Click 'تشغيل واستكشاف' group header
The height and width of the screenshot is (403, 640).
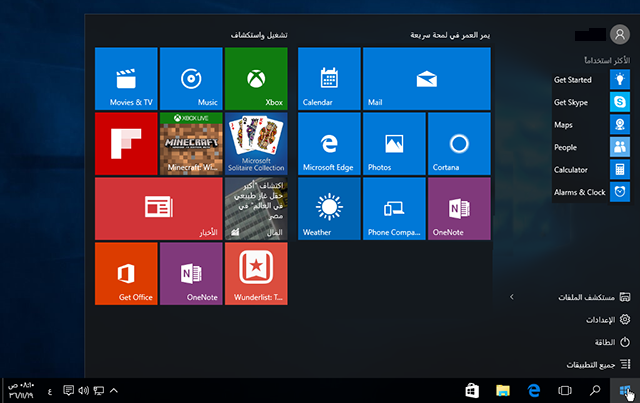pos(259,35)
